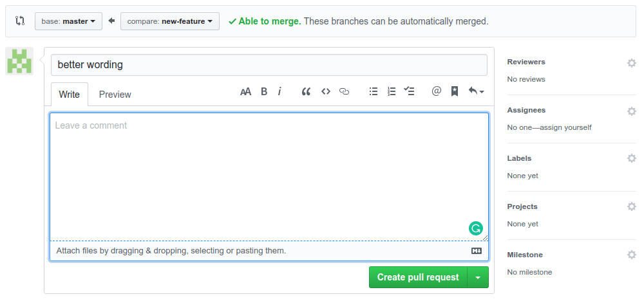This screenshot has height=301, width=644.
Task: Insert a numbered list
Action: click(x=392, y=91)
